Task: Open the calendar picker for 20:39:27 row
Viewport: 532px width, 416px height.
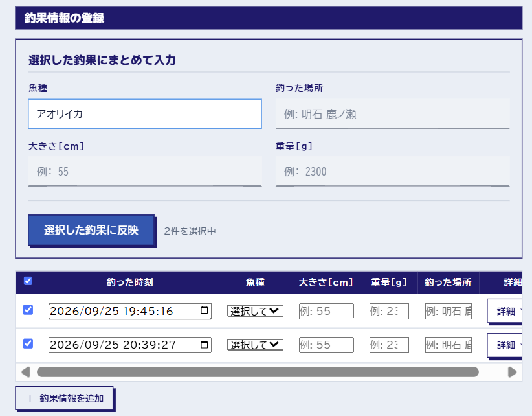Action: tap(205, 345)
